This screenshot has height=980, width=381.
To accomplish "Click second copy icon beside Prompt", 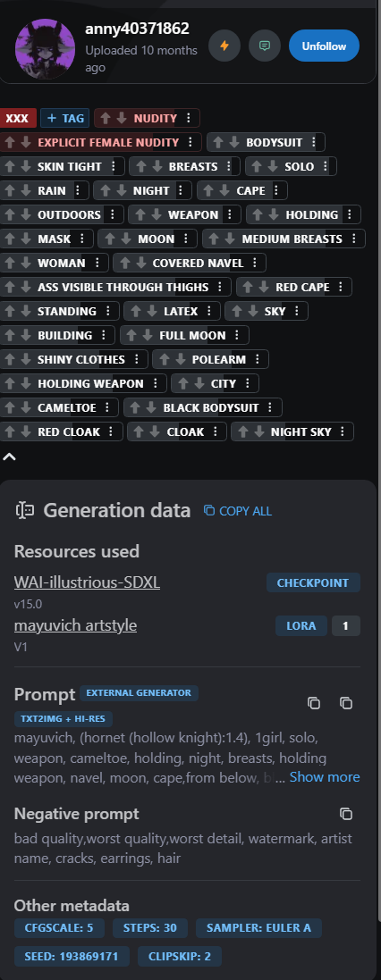I will tap(346, 703).
